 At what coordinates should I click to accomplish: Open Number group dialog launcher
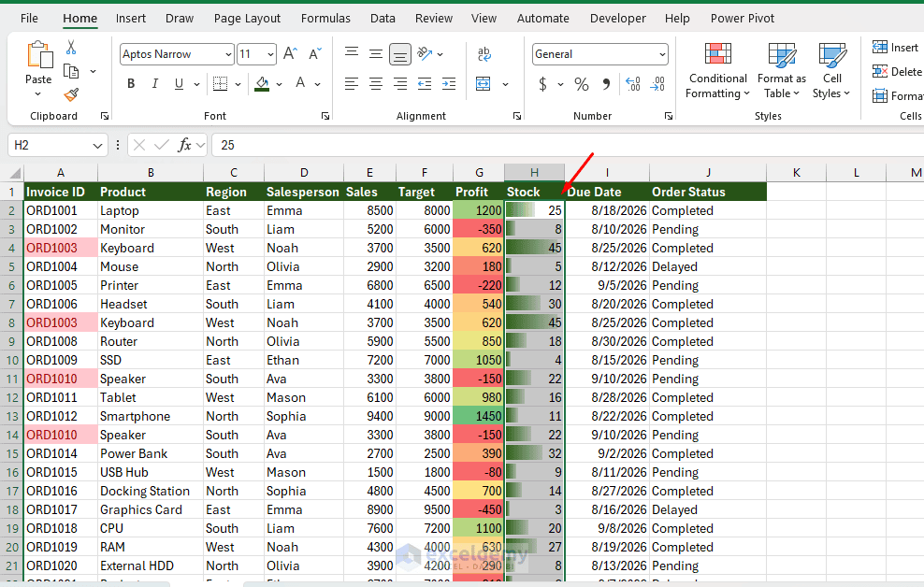[x=669, y=116]
